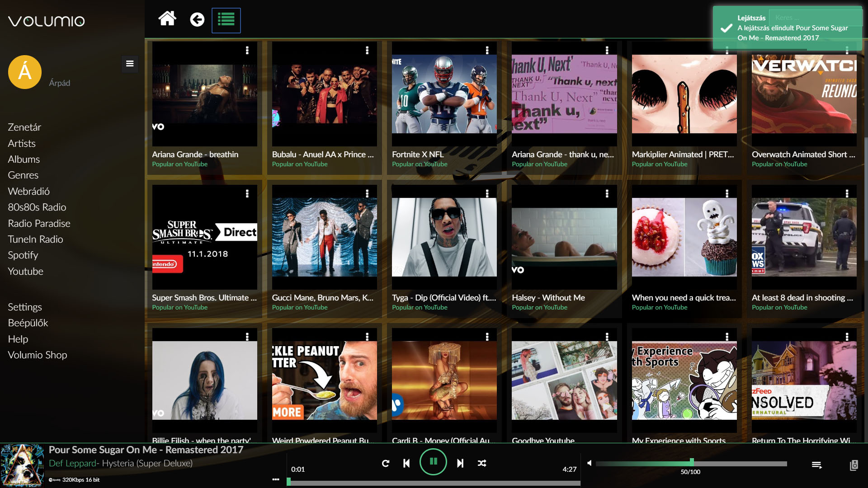The image size is (868, 488).
Task: Open options menu for Gucci Mane, Bruno Mars
Action: click(367, 193)
